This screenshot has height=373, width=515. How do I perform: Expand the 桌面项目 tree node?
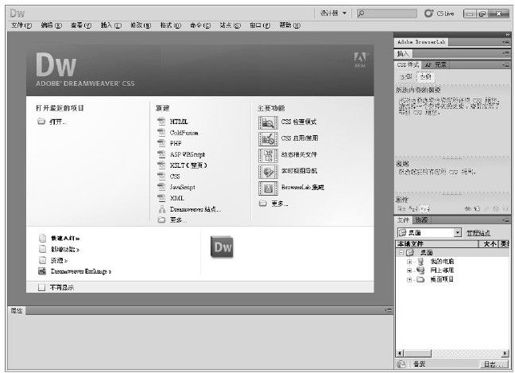(410, 279)
